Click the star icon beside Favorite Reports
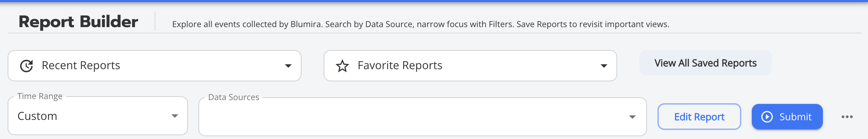 point(342,66)
